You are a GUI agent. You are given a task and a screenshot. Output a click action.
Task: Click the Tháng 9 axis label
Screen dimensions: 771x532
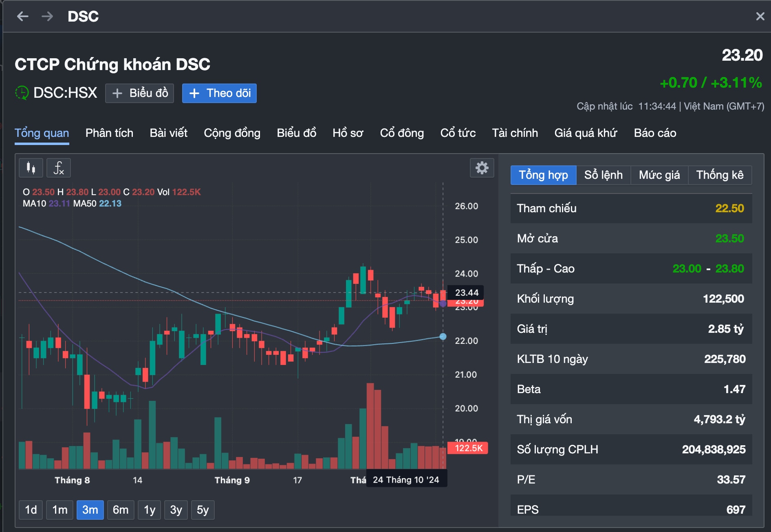(x=232, y=480)
